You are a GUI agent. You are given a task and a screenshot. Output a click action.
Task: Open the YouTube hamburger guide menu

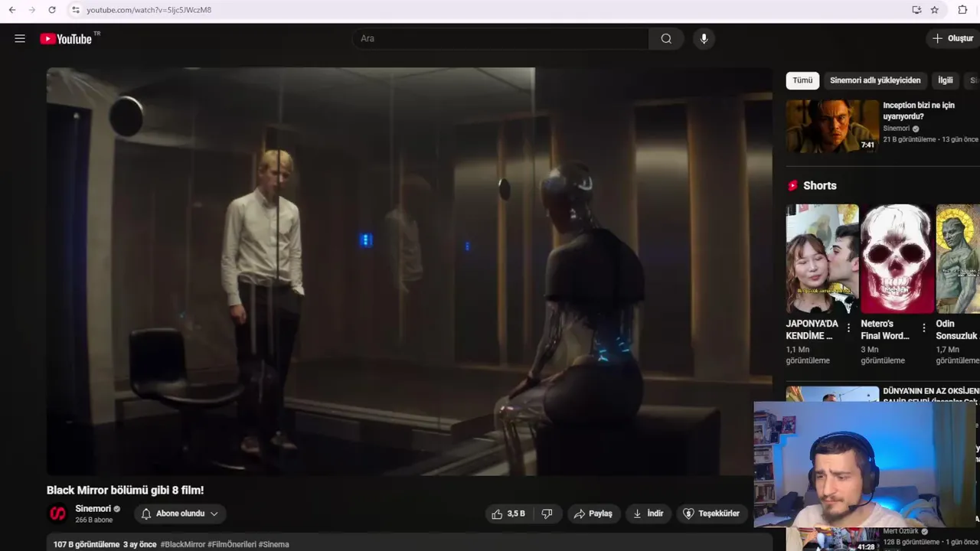[20, 38]
